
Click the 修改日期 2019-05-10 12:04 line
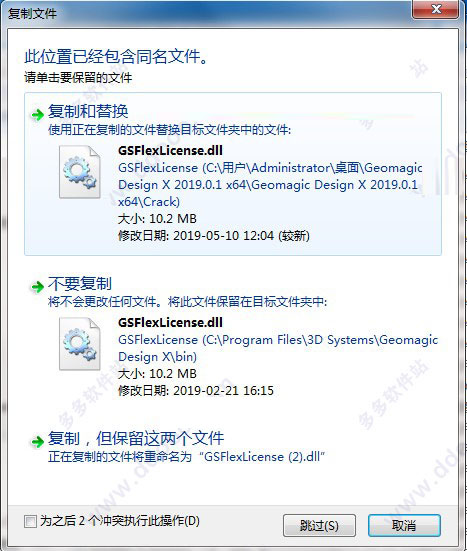pos(214,236)
